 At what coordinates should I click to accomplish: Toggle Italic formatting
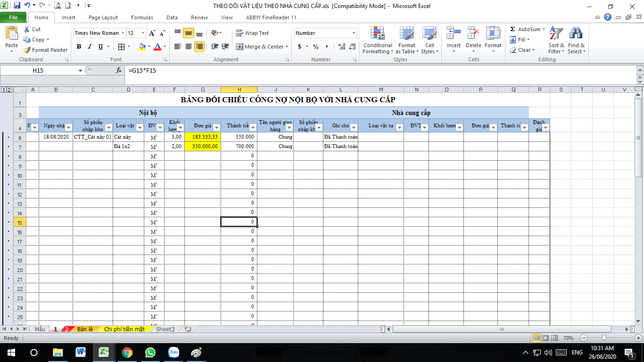click(90, 47)
